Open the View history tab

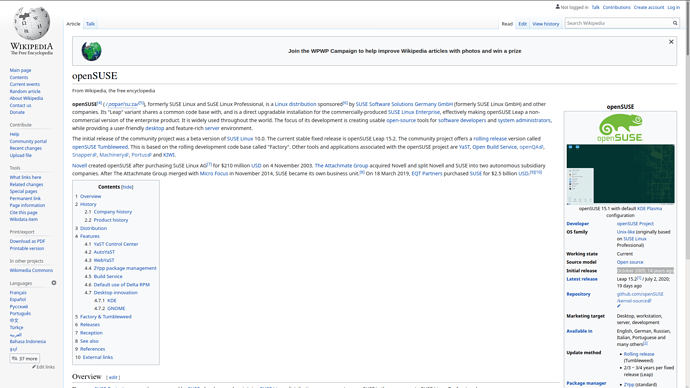tap(546, 24)
